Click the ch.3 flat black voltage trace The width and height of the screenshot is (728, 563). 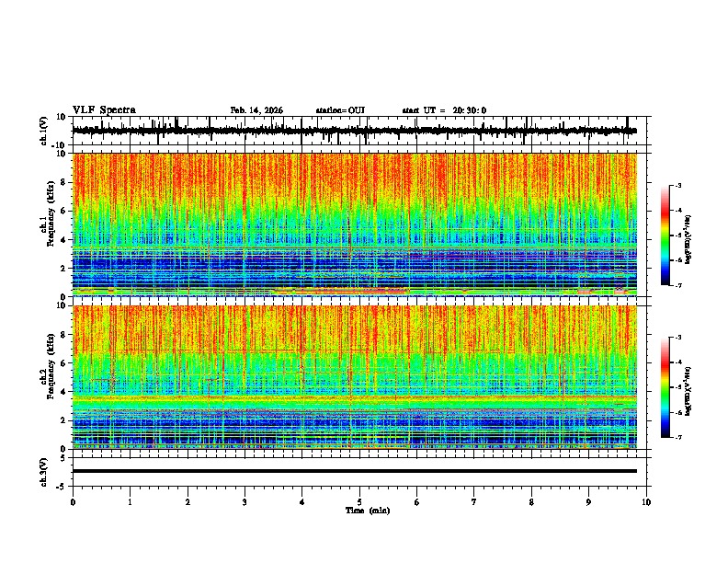pos(355,471)
